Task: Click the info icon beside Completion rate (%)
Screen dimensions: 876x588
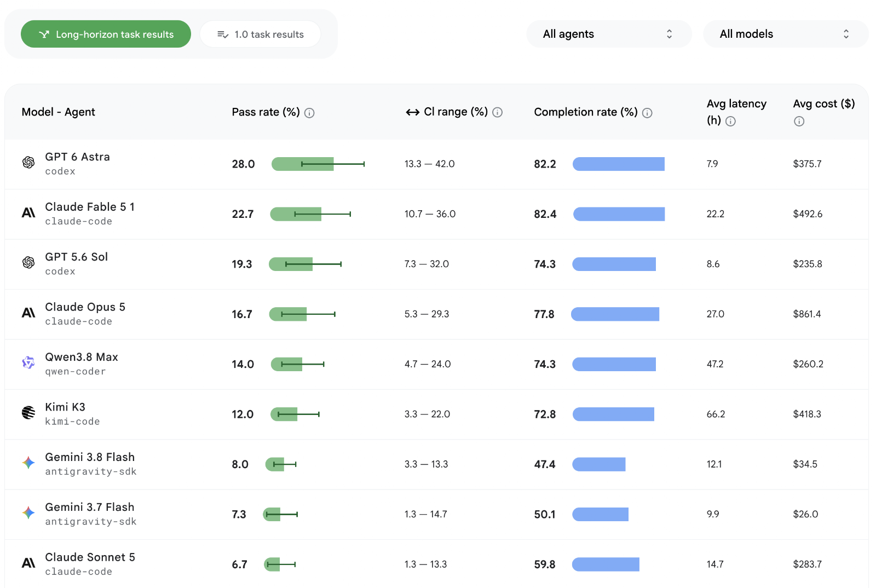Action: point(647,113)
